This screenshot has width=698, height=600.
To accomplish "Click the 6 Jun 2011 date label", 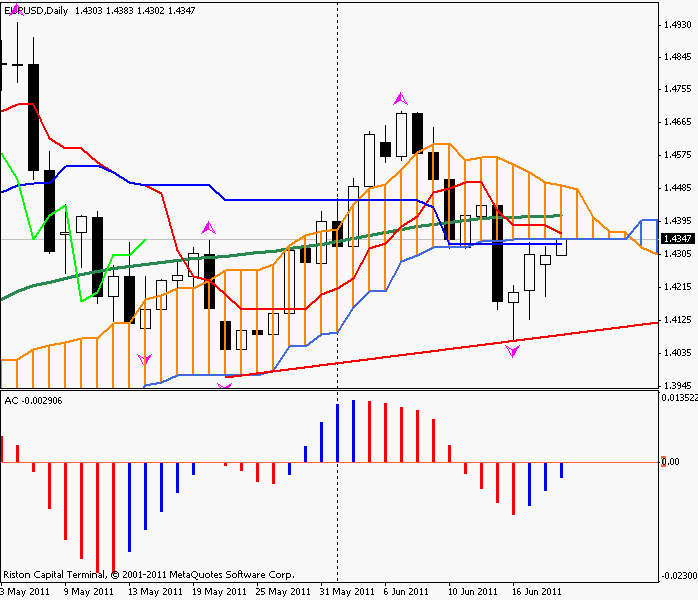I will (x=406, y=592).
